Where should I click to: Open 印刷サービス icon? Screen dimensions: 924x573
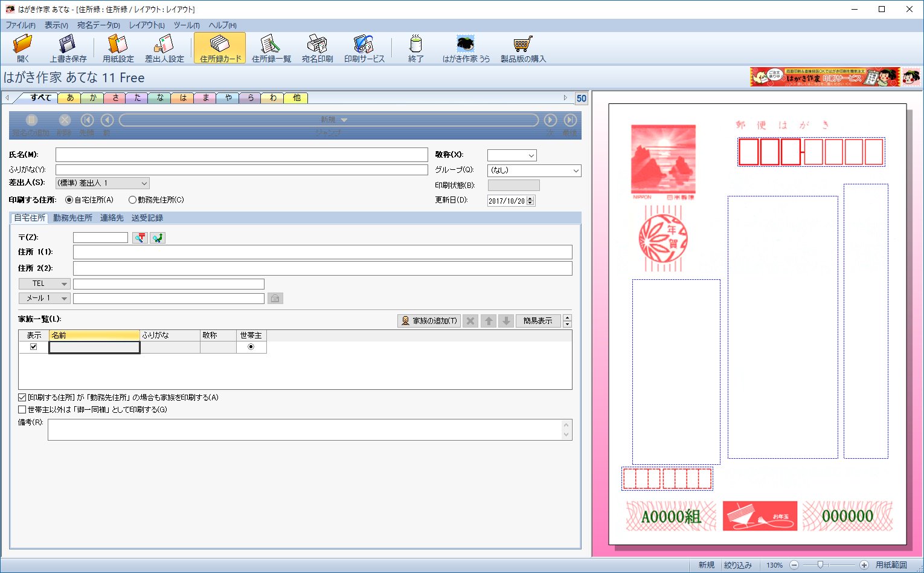364,44
